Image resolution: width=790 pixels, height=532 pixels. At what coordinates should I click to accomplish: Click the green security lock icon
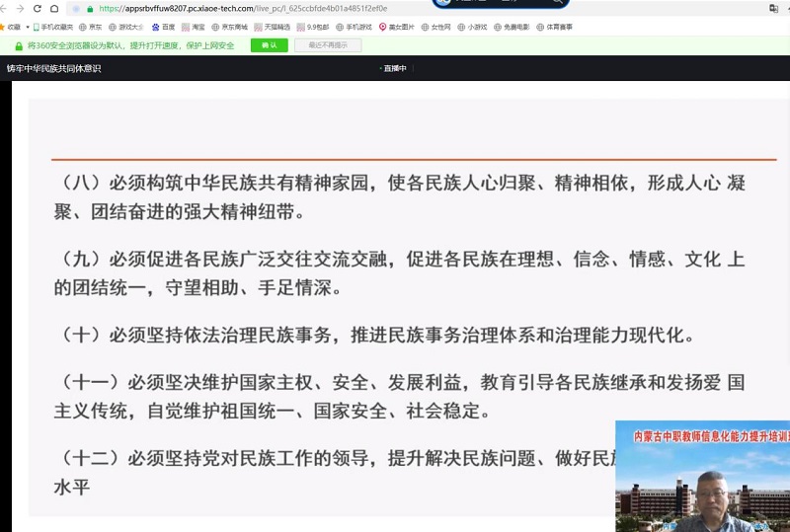tap(90, 8)
